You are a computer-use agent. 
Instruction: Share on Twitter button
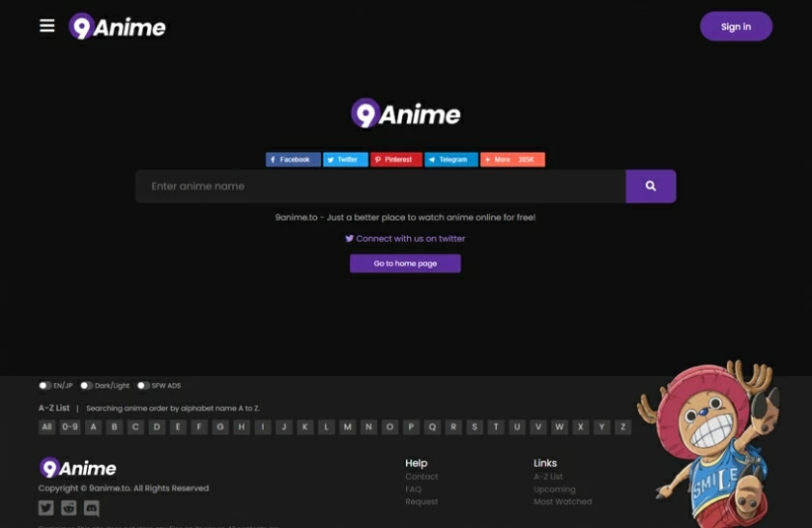point(345,160)
